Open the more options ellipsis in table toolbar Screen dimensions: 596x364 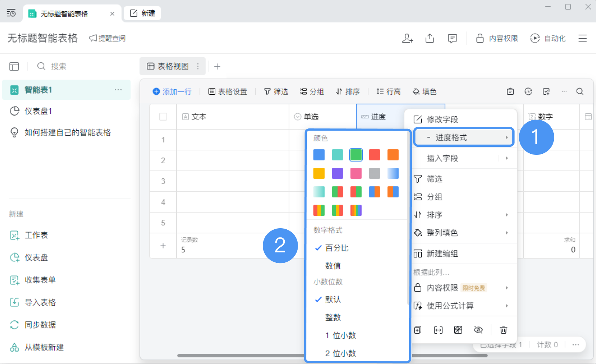(564, 91)
